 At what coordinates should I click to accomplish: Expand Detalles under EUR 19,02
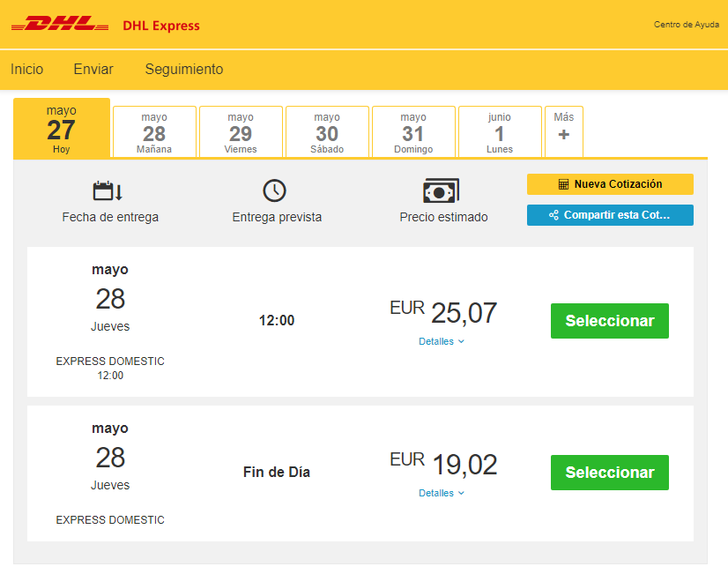[442, 493]
